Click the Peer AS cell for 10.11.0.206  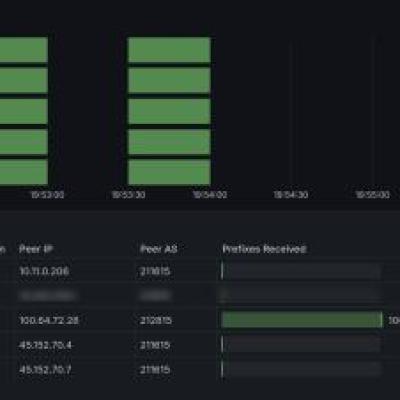155,271
